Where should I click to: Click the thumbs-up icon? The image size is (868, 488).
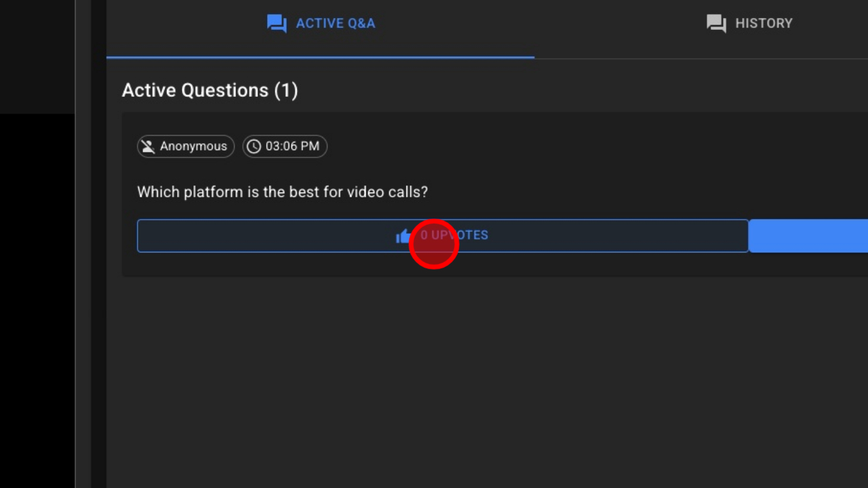[x=403, y=236]
